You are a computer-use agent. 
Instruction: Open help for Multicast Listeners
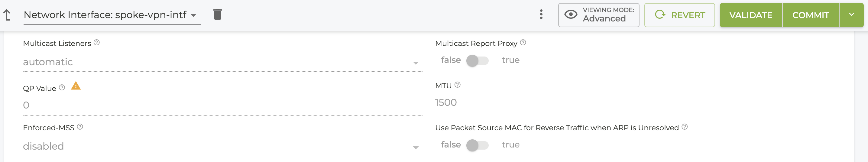(97, 42)
